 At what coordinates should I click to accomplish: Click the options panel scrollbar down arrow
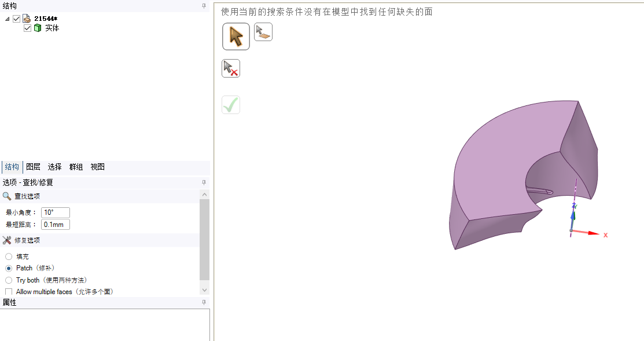pos(204,289)
